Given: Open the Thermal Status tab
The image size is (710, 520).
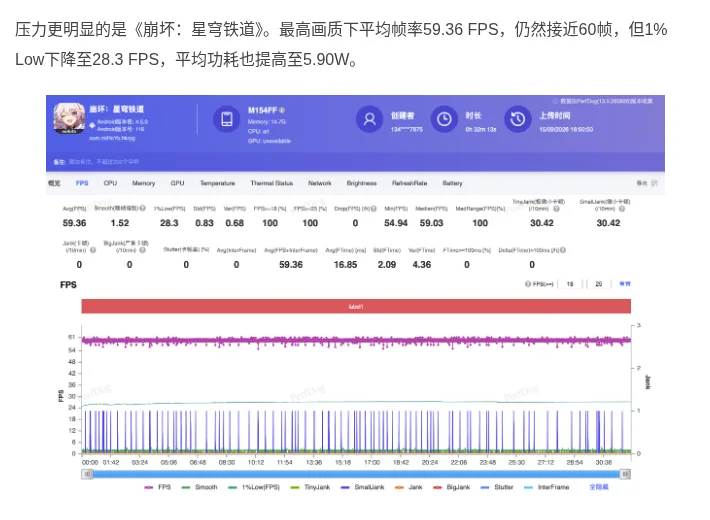Looking at the screenshot, I should (272, 183).
